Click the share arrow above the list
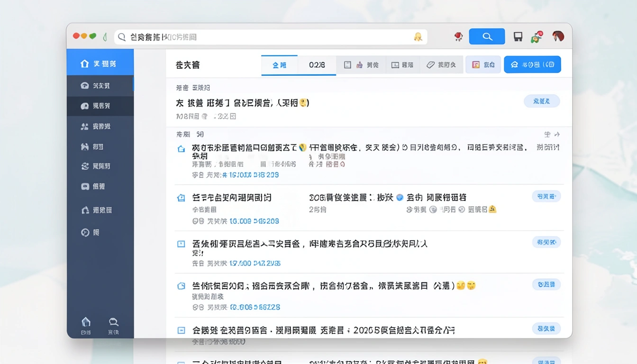 tap(557, 135)
